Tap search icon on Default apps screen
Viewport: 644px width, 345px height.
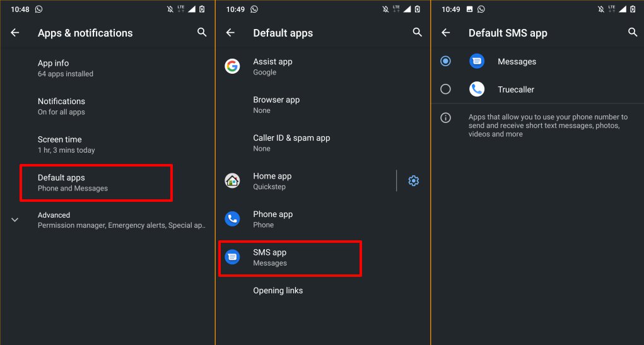pos(417,32)
